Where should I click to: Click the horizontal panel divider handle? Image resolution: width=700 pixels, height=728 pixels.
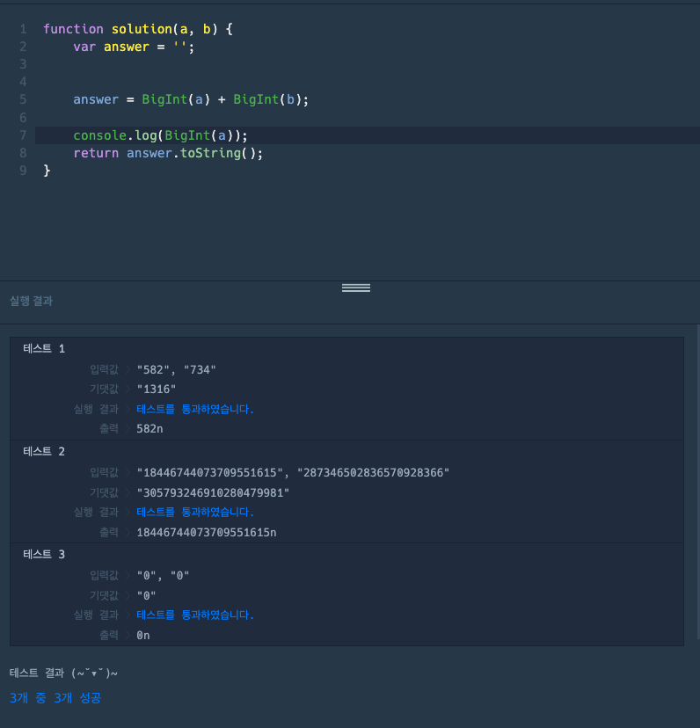tap(356, 288)
